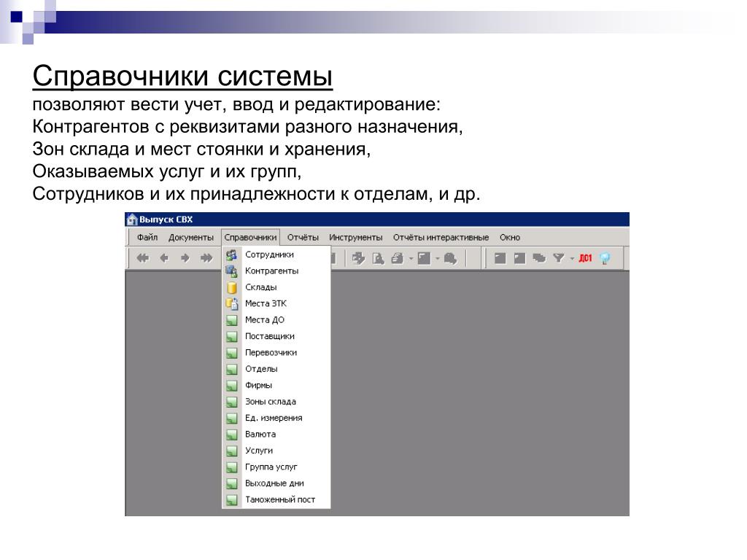Choose Выходные дни menu item
The height and width of the screenshot is (560, 747).
(x=276, y=483)
